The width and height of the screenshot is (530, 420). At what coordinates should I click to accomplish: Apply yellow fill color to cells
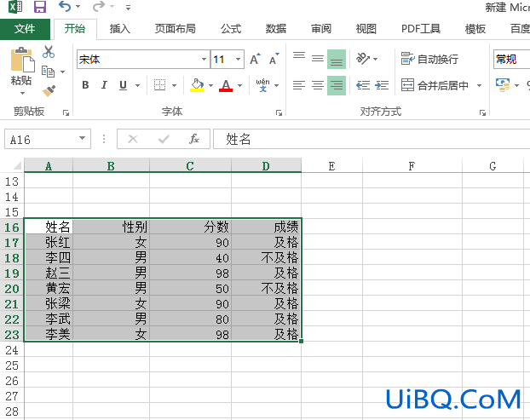tap(197, 85)
